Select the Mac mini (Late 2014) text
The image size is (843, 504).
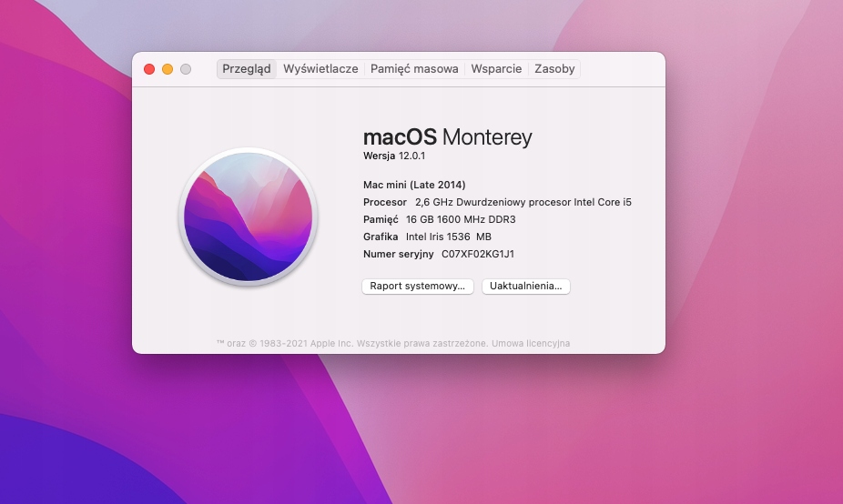(x=414, y=185)
